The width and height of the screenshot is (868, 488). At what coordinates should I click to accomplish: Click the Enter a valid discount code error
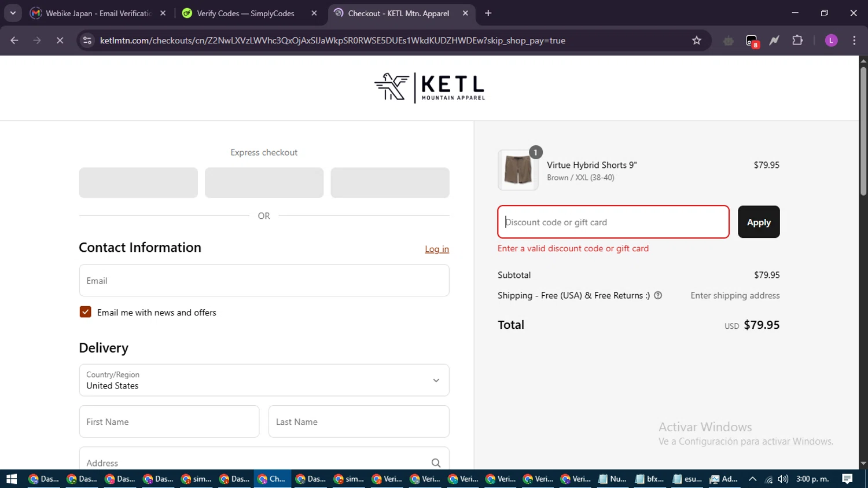point(573,248)
